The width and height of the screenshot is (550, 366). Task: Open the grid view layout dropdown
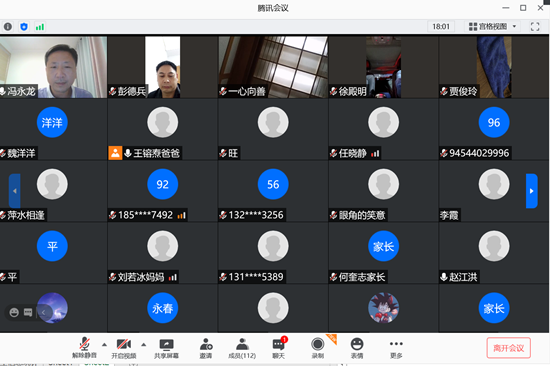pos(492,27)
